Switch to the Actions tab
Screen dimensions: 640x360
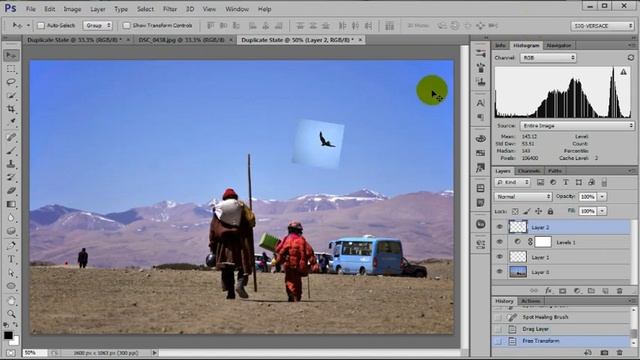coord(531,301)
